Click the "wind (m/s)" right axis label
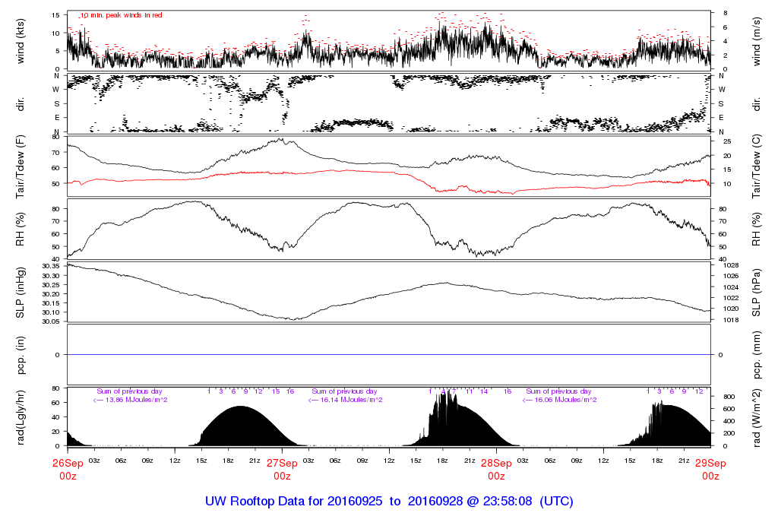 click(757, 40)
